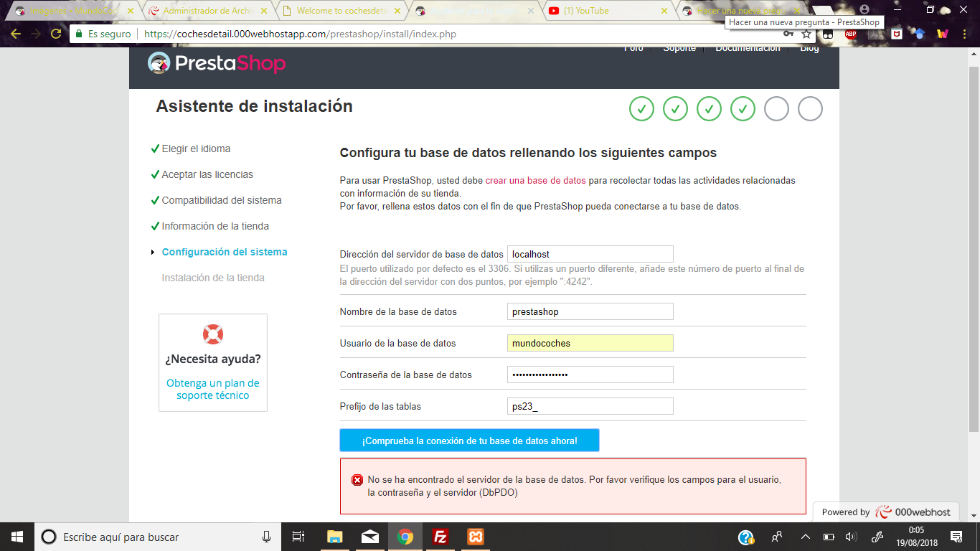Screen dimensions: 980x551
Task: Click the orange W extension icon
Action: 943,34
